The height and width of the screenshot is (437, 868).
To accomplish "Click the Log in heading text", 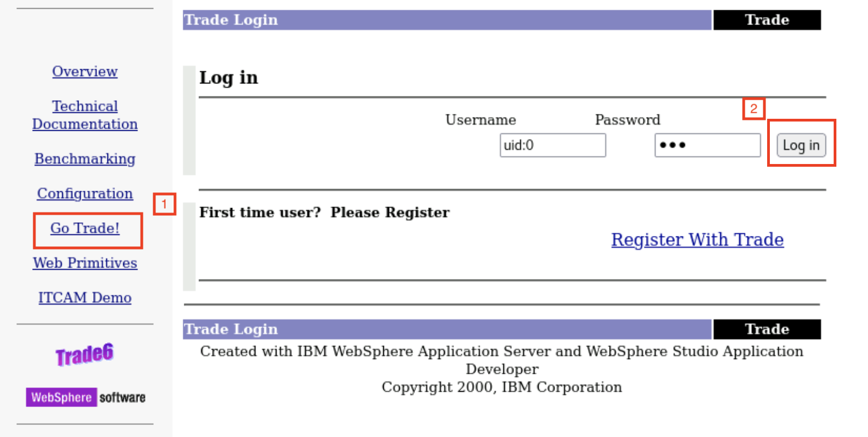I will point(228,78).
